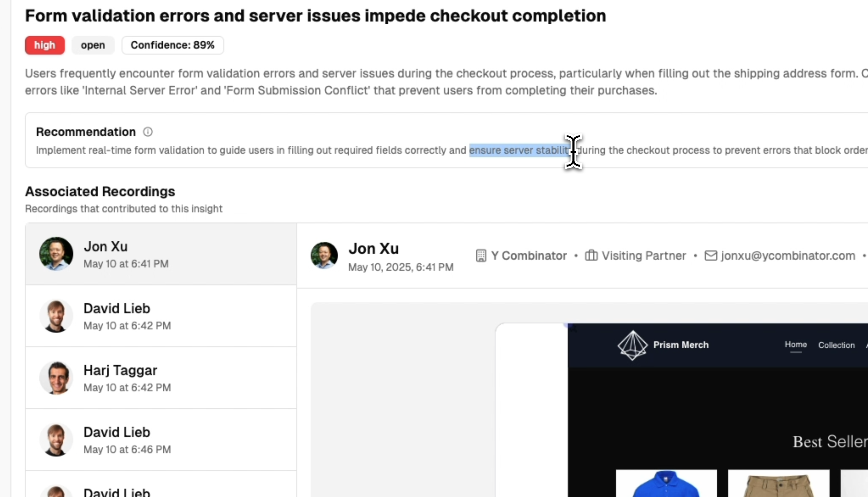
Task: Click Jon Xu's avatar in the recording header
Action: (324, 256)
